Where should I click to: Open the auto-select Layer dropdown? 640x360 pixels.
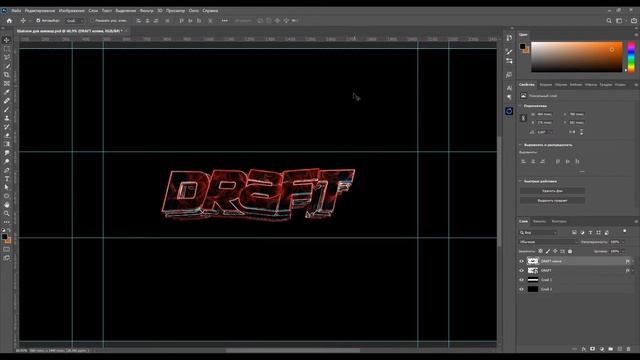click(75, 20)
